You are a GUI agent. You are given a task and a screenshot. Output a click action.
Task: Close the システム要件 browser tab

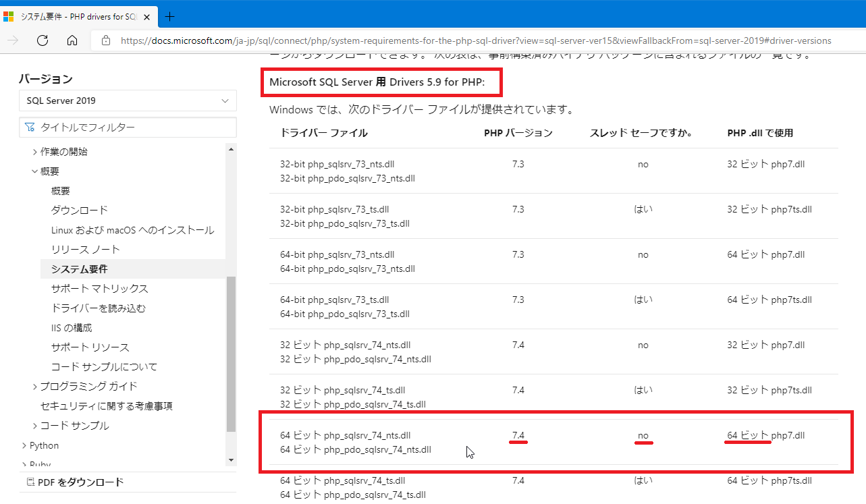pos(147,16)
